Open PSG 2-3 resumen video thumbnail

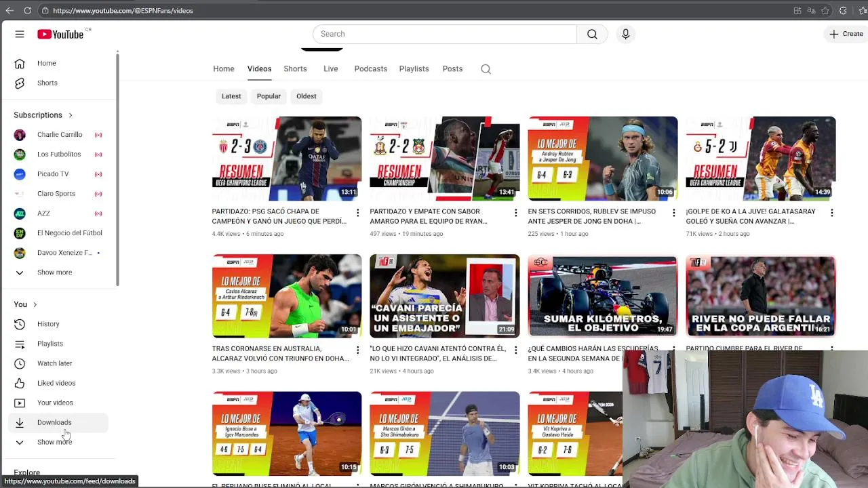pyautogui.click(x=287, y=159)
